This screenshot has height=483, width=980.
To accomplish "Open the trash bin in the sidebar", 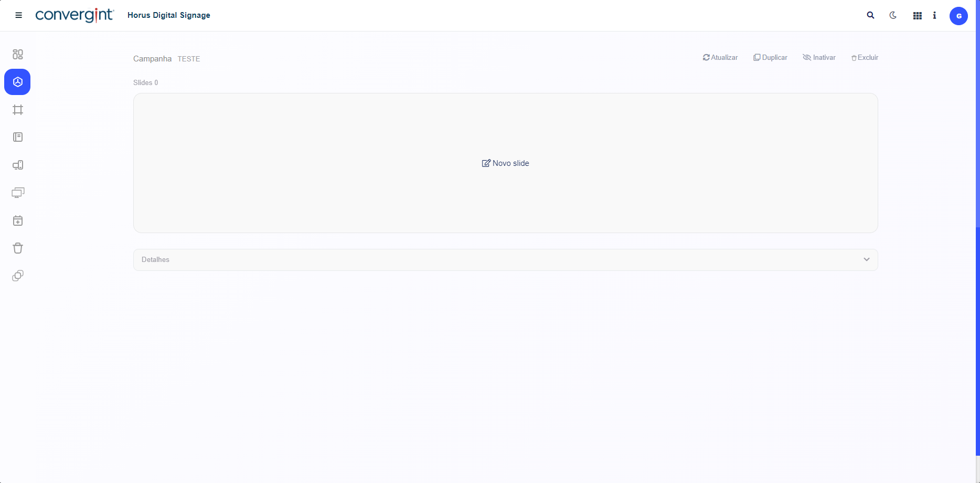I will point(18,248).
